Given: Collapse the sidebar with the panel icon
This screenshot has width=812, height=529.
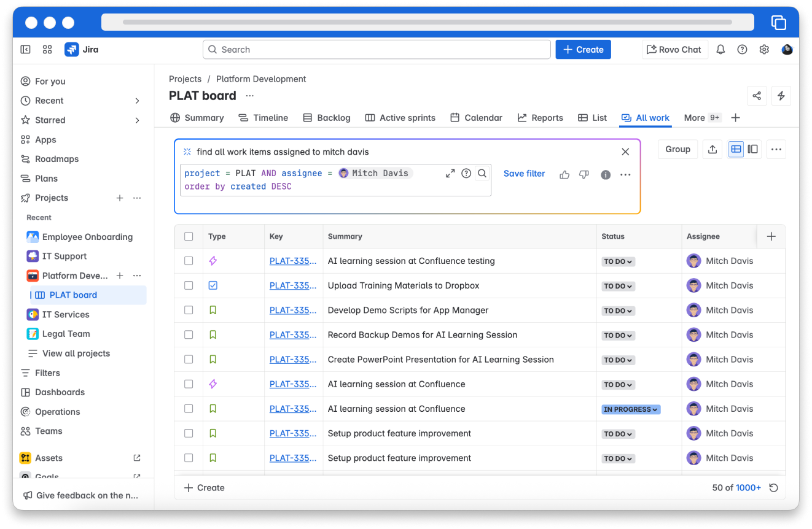Looking at the screenshot, I should coord(25,50).
